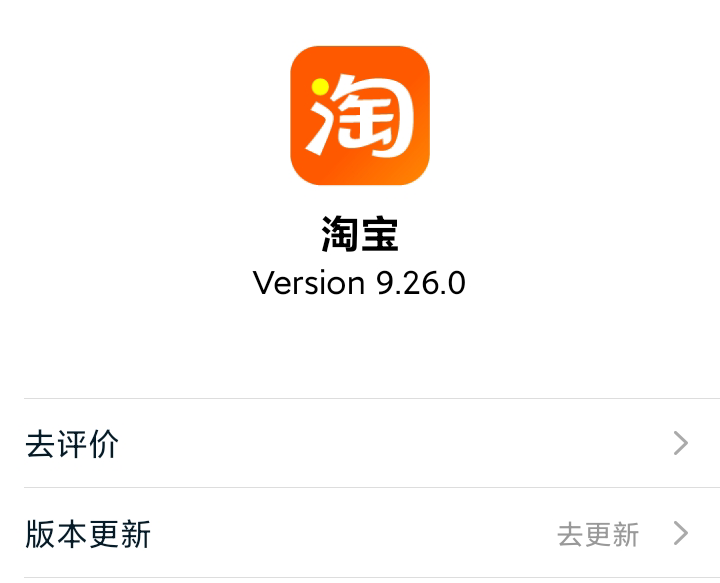Screen dimensions: 720x583
Task: Click the Version 9.26.0 text
Action: 359,283
